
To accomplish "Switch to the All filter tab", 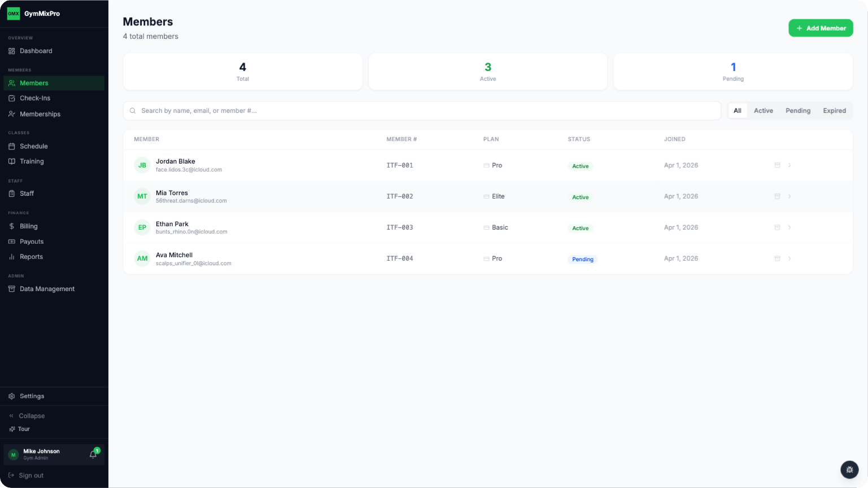I will (x=738, y=111).
